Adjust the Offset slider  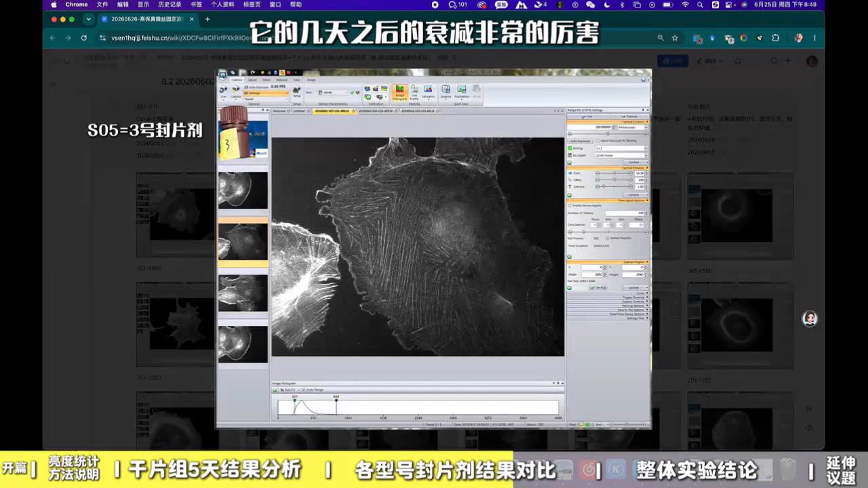[x=614, y=180]
